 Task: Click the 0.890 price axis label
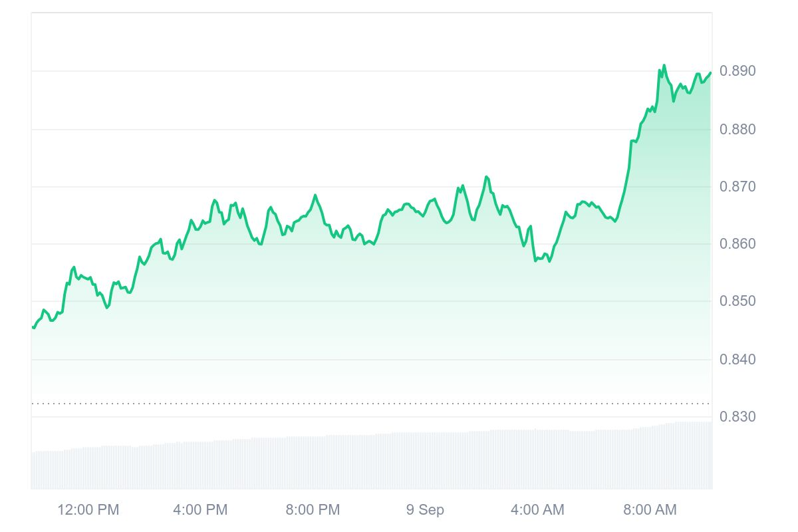tap(737, 71)
